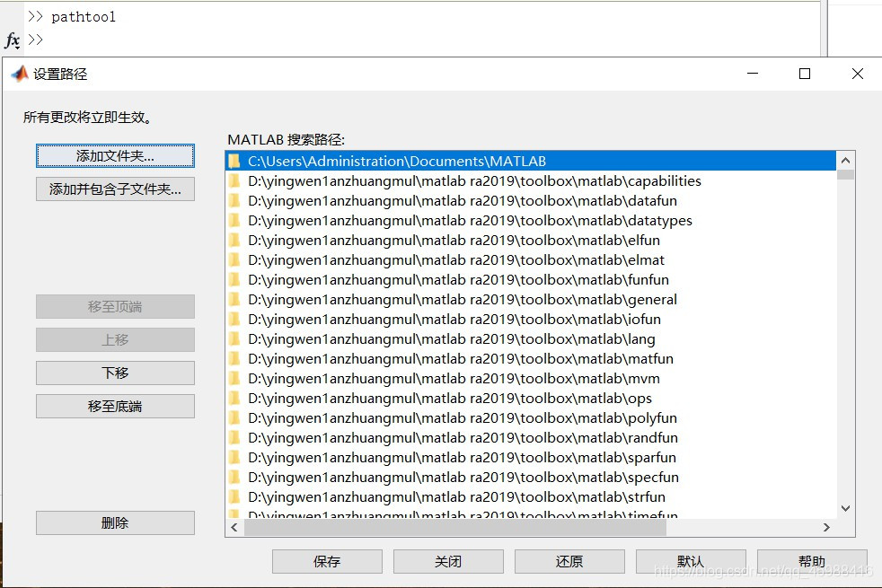Viewport: 882px width, 588px height.
Task: Select the toolbox\matlab\ops path
Action: coord(531,398)
